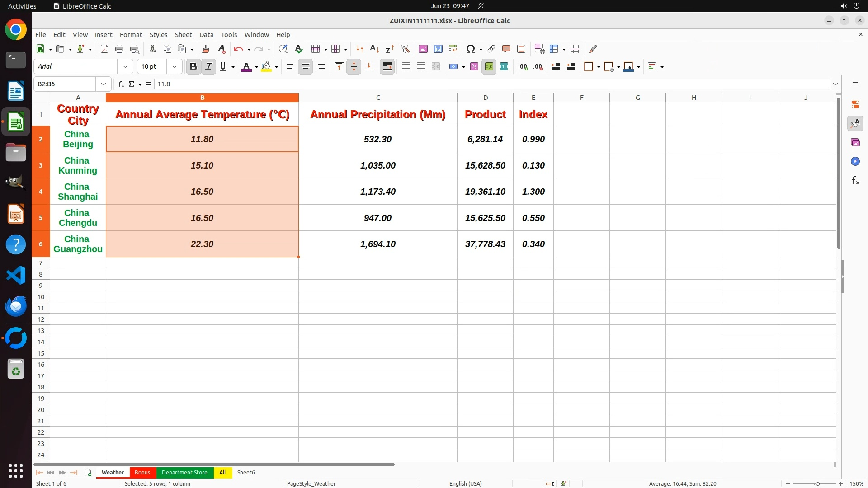Open the Data menu
The width and height of the screenshot is (868, 488).
click(206, 34)
